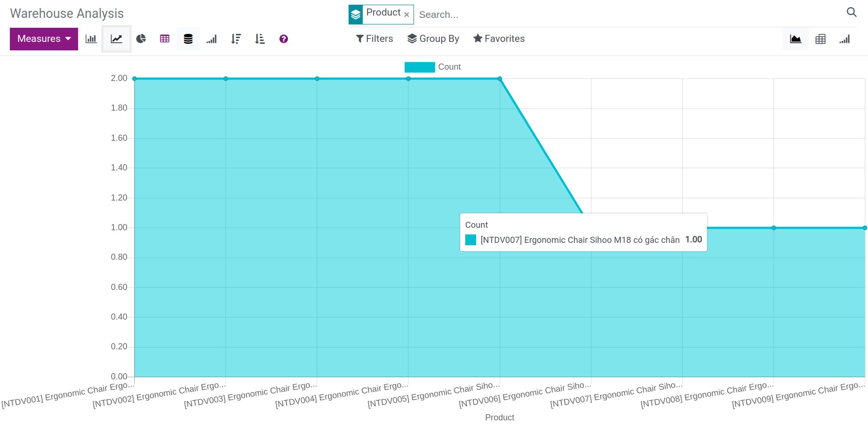
Task: Open the Filters menu
Action: (374, 39)
